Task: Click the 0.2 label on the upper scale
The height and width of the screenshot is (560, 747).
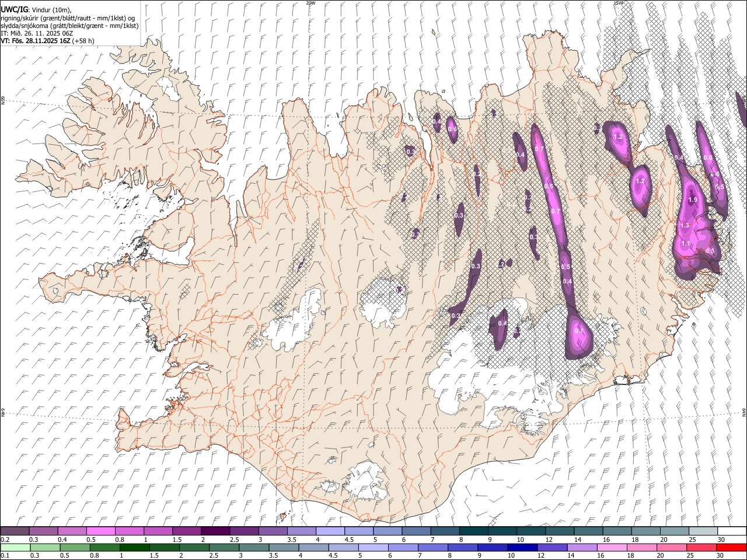Action: pos(5,540)
